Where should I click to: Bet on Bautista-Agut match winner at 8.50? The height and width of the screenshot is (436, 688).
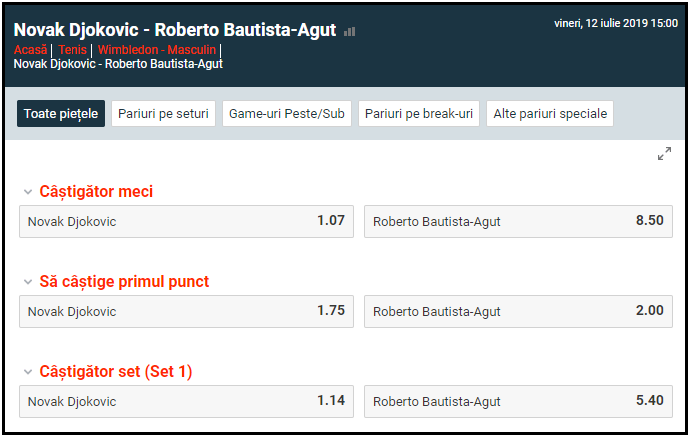518,221
